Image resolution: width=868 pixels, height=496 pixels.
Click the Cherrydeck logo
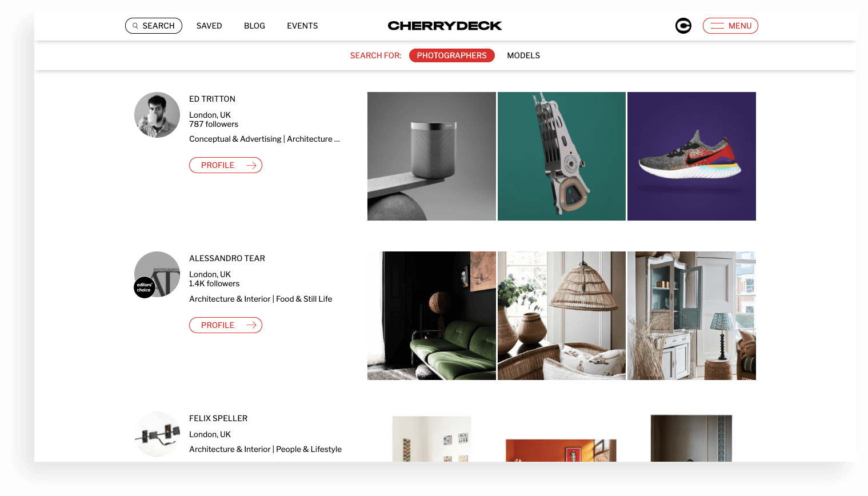click(445, 26)
